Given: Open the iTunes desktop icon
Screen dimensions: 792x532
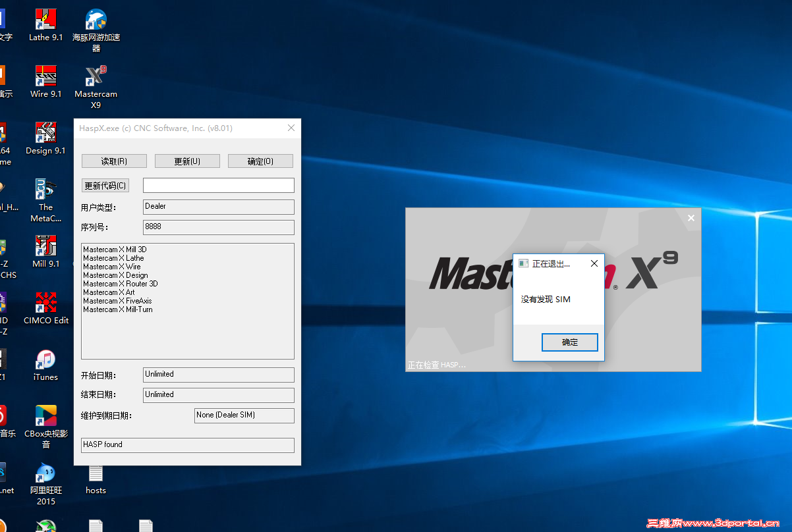Looking at the screenshot, I should point(45,365).
